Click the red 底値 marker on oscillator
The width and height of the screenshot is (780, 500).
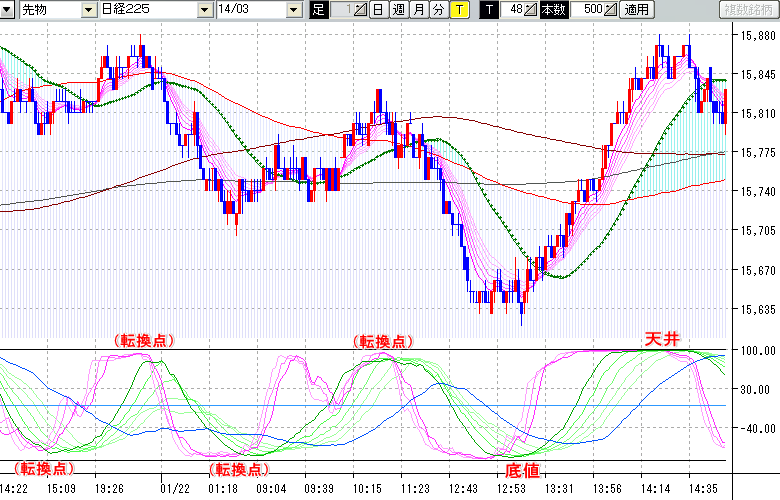[523, 469]
